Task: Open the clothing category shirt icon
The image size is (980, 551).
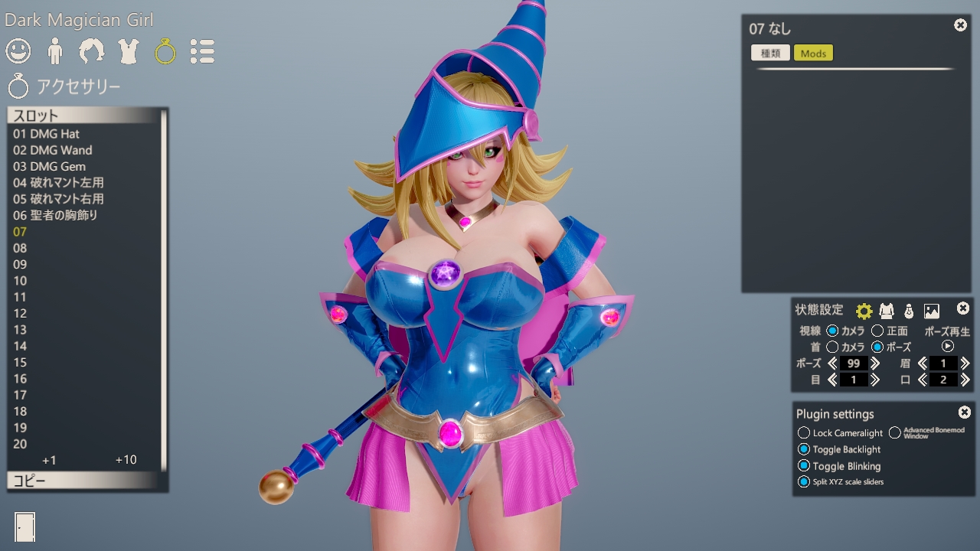Action: (129, 51)
